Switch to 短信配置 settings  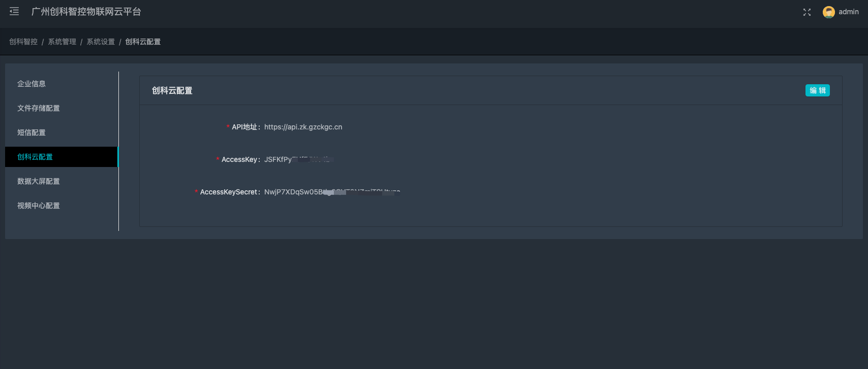point(32,132)
